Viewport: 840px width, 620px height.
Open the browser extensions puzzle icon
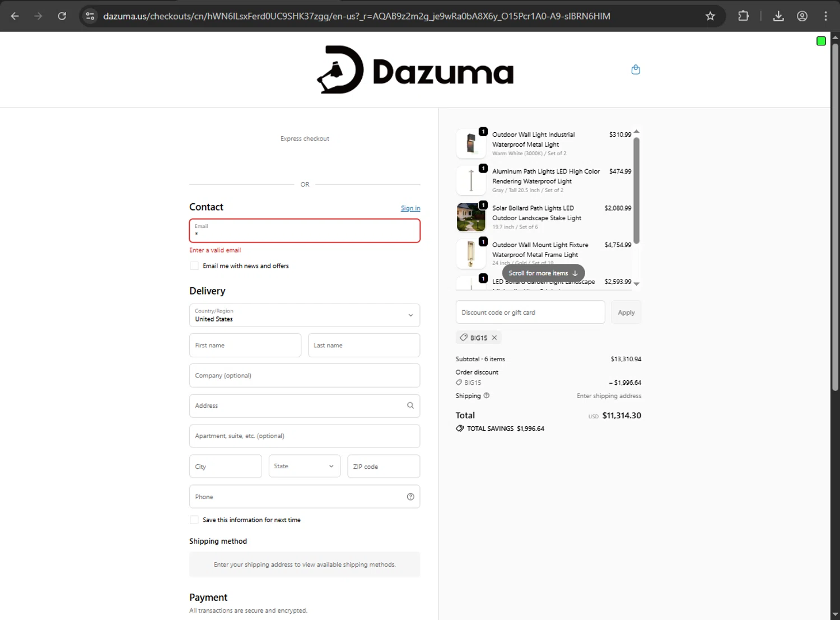[743, 16]
